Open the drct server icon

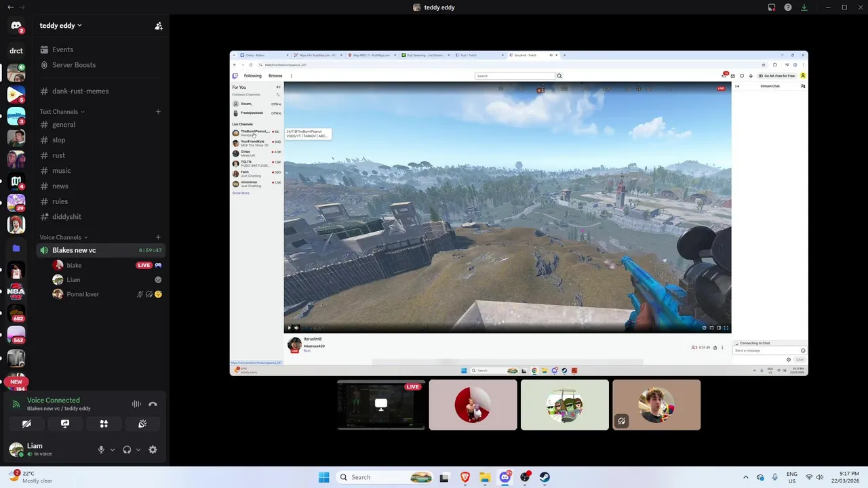pos(16,51)
